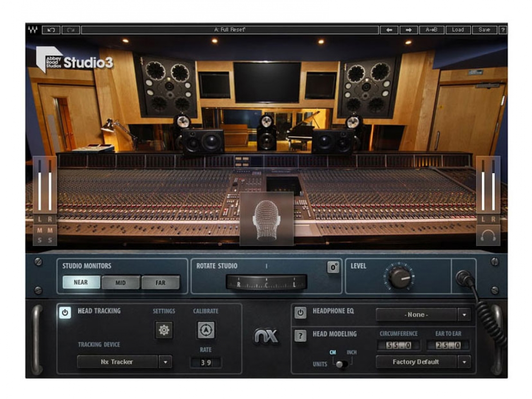Image resolution: width=532 pixels, height=399 pixels.
Task: Click the CM units label
Action: 332,352
